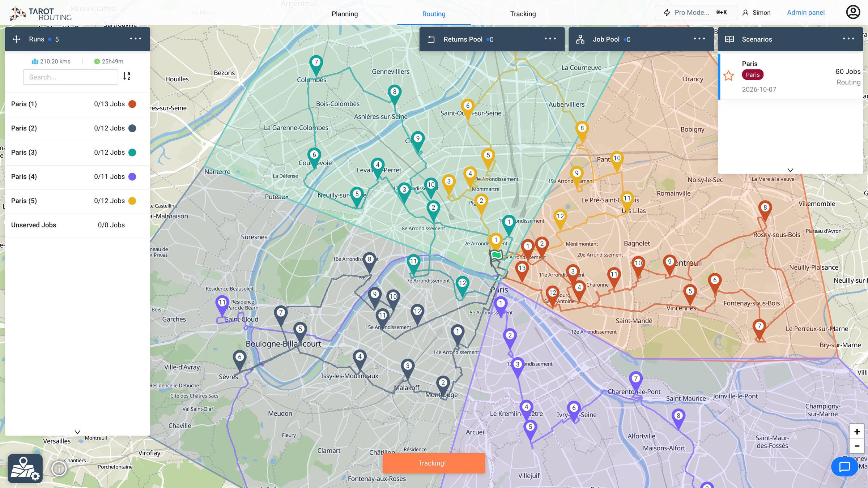Click the Runs panel move handle icon
The width and height of the screenshot is (868, 488).
click(x=16, y=39)
